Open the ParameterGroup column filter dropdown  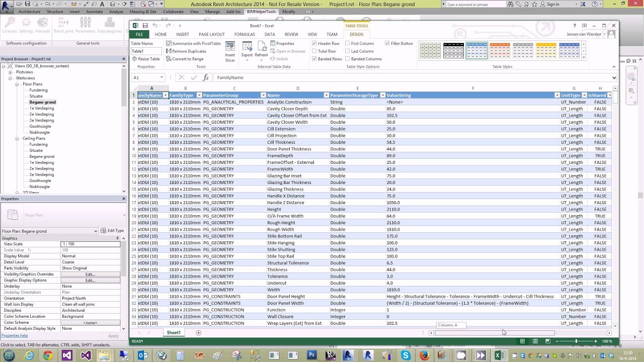[x=263, y=96]
